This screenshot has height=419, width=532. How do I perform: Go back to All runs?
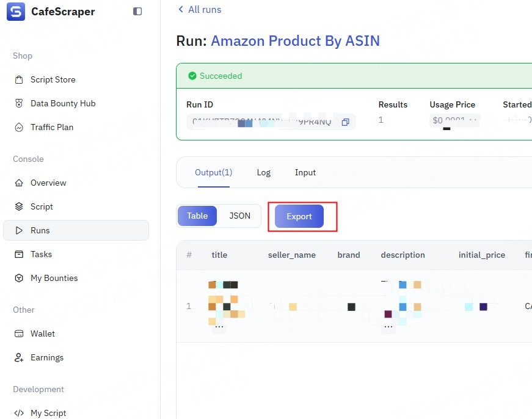[205, 10]
